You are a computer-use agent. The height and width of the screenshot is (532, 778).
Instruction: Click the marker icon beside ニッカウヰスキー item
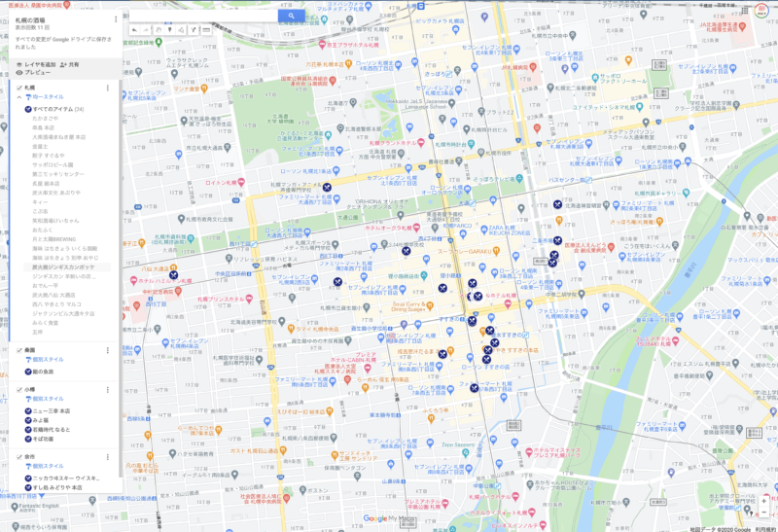(28, 479)
